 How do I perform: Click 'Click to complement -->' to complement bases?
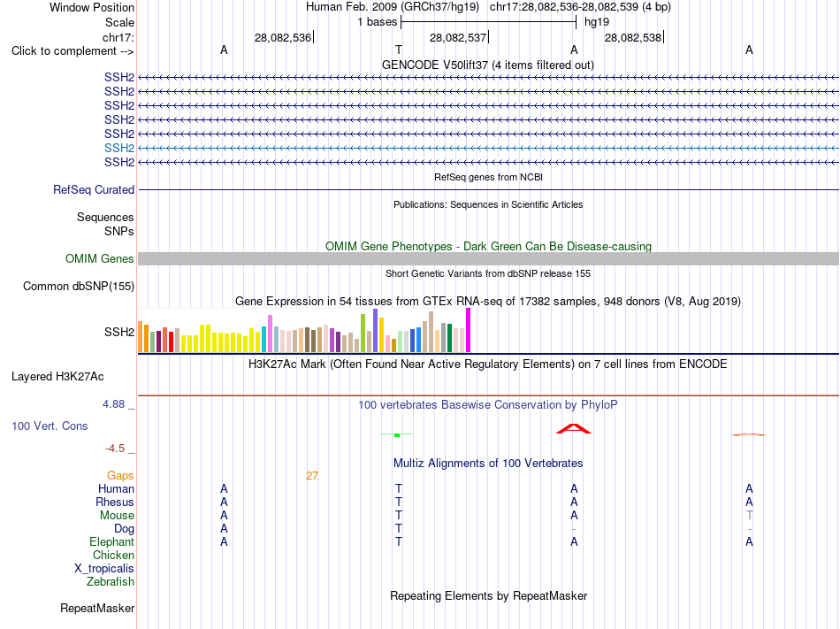tap(73, 51)
